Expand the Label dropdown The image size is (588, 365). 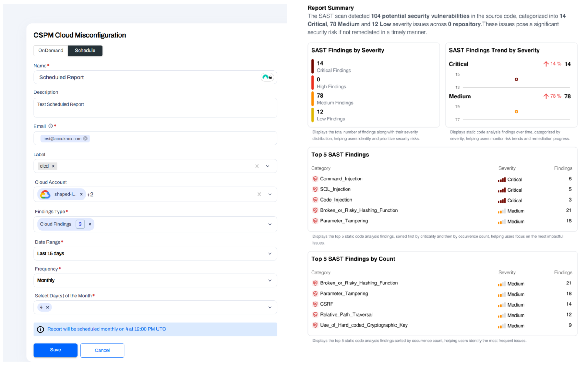(268, 166)
